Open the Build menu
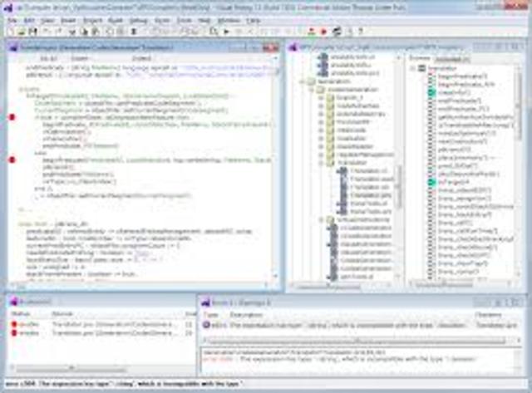 (116, 21)
